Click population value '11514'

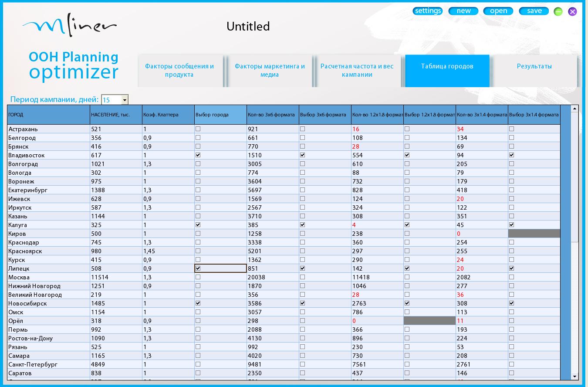point(116,277)
